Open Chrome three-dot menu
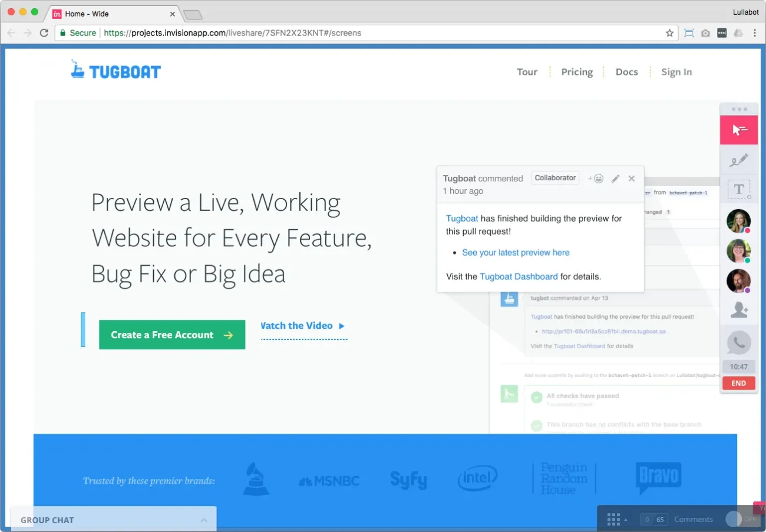The width and height of the screenshot is (766, 532). (x=755, y=33)
